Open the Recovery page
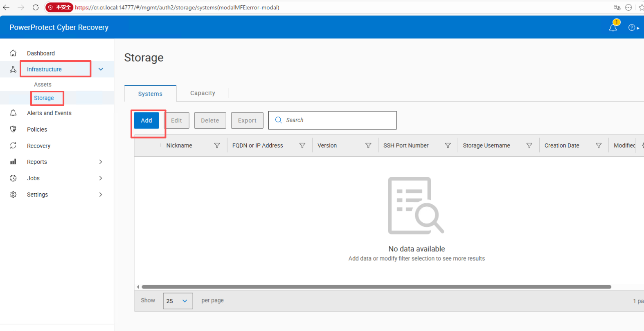The image size is (644, 331). tap(38, 145)
